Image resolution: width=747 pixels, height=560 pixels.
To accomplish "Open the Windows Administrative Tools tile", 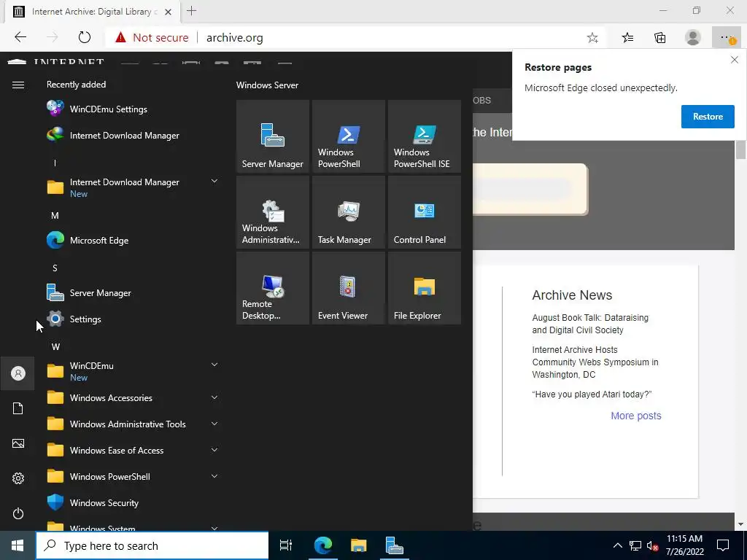I will 273,212.
